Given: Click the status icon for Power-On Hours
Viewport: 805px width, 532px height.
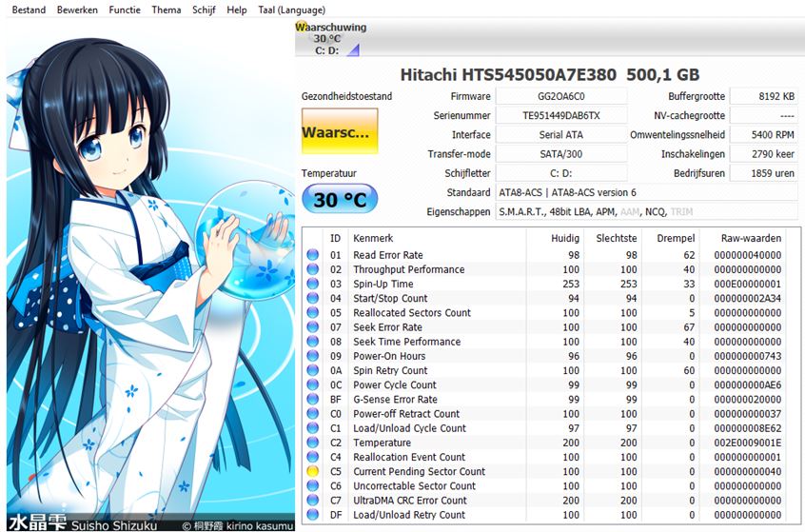Looking at the screenshot, I should coord(313,355).
